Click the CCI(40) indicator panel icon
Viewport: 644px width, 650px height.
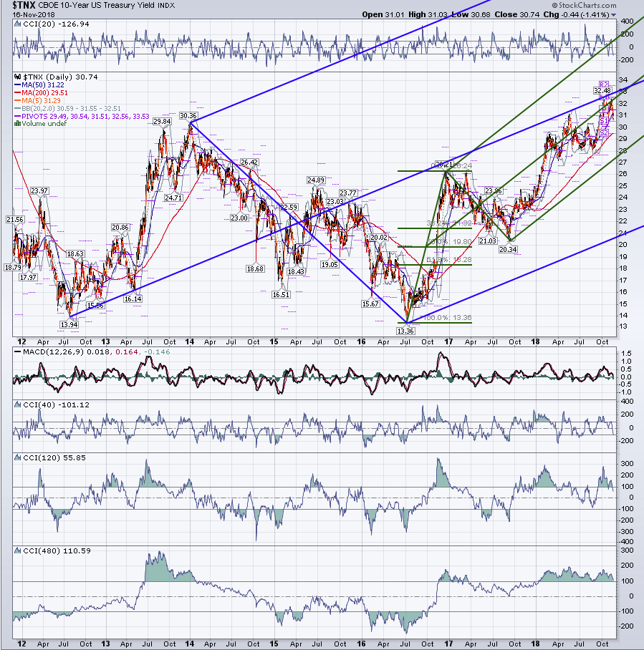(x=17, y=404)
